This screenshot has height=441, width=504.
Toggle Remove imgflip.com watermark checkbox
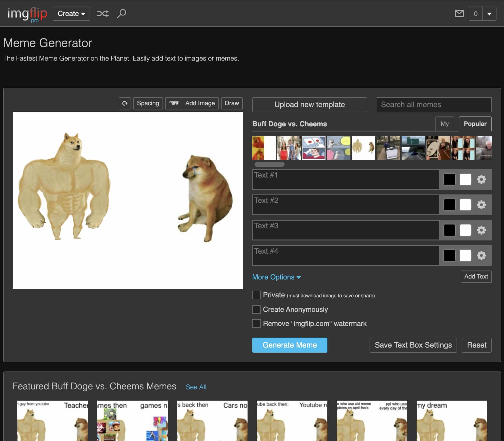coord(256,323)
